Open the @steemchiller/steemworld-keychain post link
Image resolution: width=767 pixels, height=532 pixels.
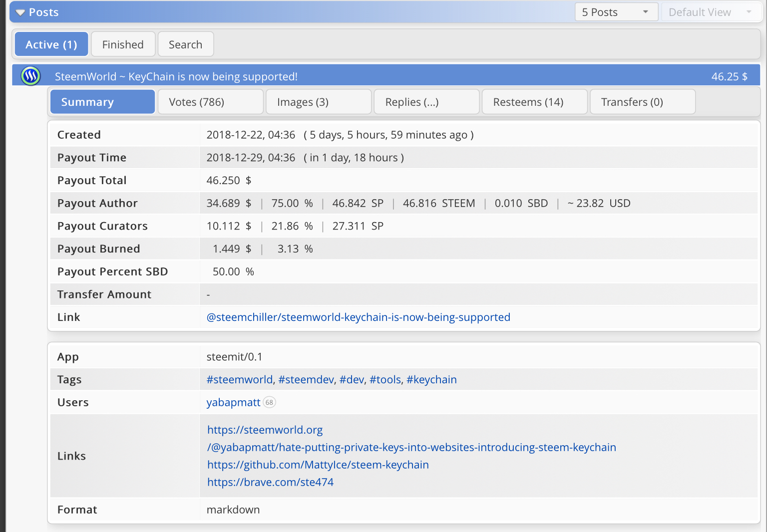point(359,317)
